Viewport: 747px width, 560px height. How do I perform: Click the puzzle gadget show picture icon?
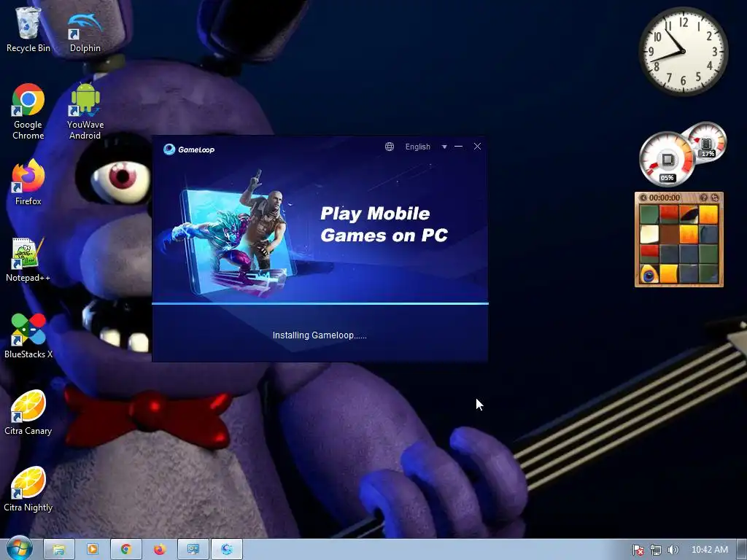(704, 198)
